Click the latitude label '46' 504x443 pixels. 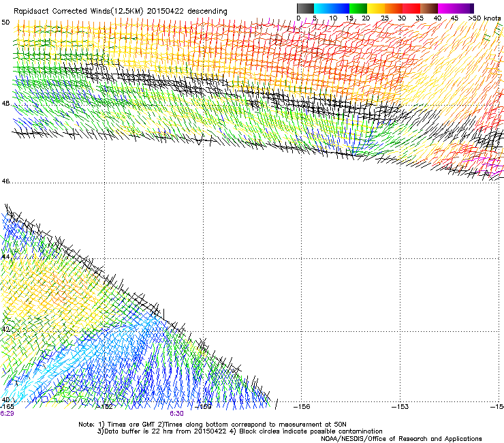(5, 181)
